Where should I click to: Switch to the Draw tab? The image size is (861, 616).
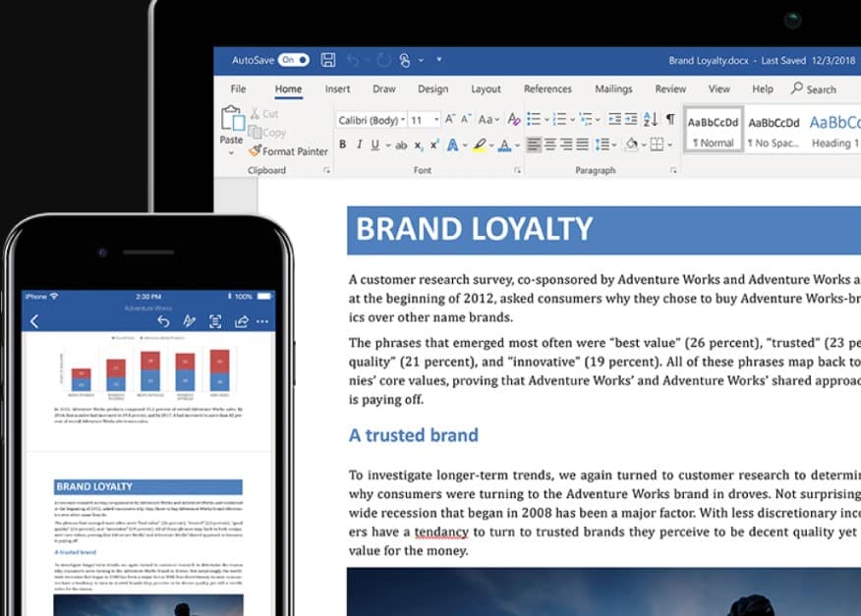coord(384,89)
